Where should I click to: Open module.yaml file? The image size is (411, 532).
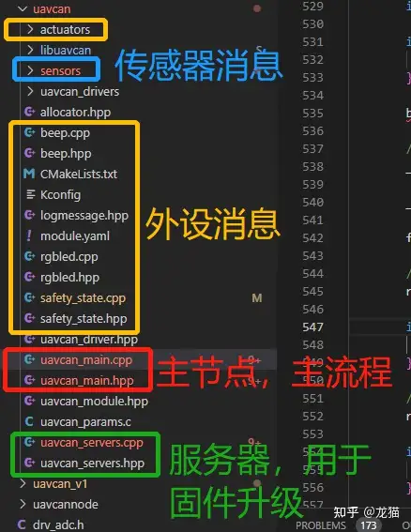75,236
